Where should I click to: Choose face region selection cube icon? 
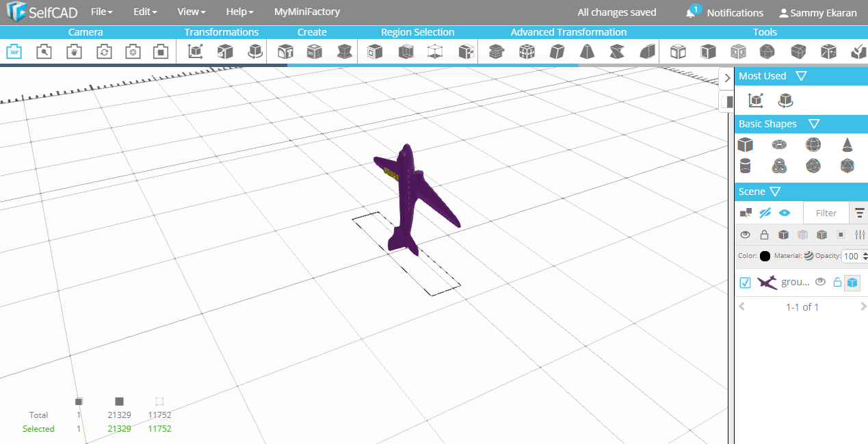pos(375,51)
